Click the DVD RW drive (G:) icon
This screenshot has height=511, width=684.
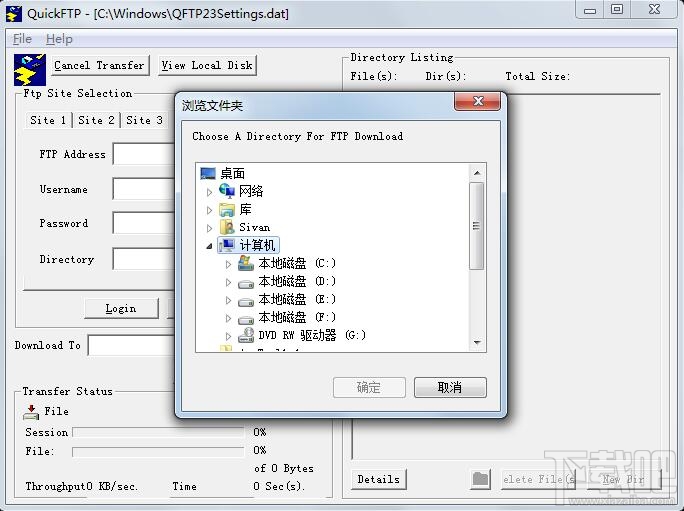(246, 335)
